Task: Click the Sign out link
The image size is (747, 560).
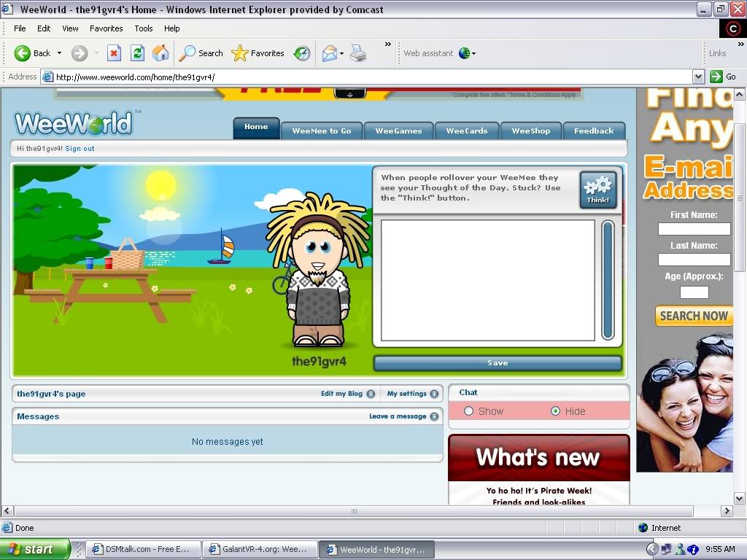Action: 80,149
